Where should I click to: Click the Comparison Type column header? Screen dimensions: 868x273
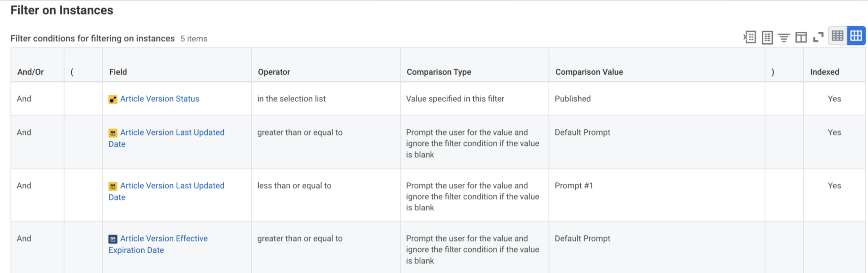click(x=439, y=72)
